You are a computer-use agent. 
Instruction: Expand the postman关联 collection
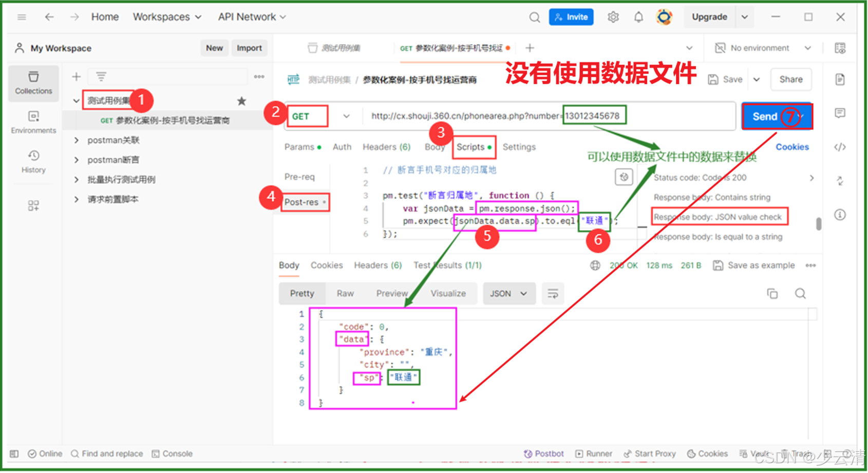[76, 140]
